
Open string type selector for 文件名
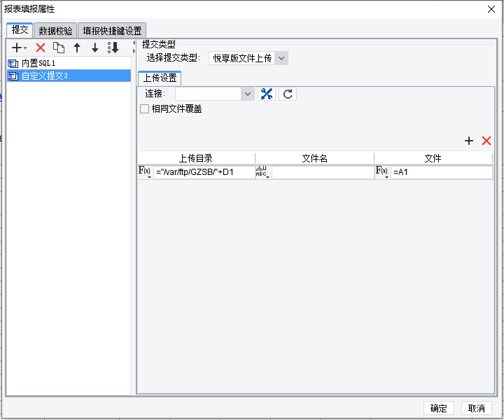[x=263, y=172]
